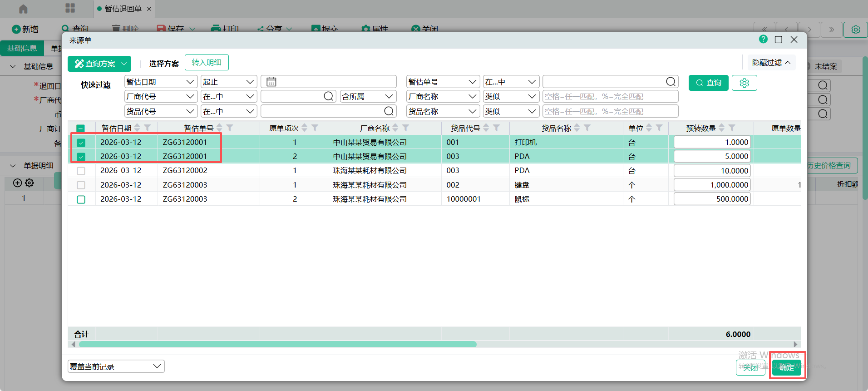Switch to the 暂估退回单 tab
Viewport: 868px width, 391px height.
click(123, 9)
